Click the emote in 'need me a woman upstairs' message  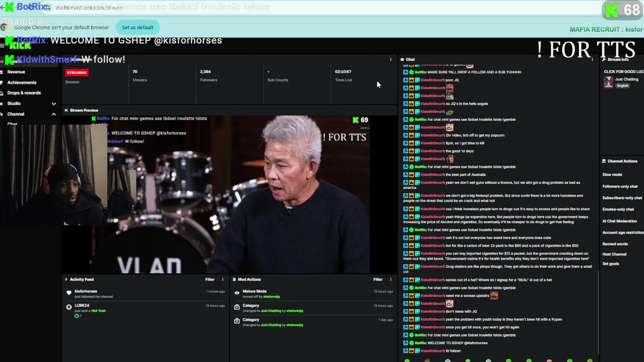coord(494,296)
